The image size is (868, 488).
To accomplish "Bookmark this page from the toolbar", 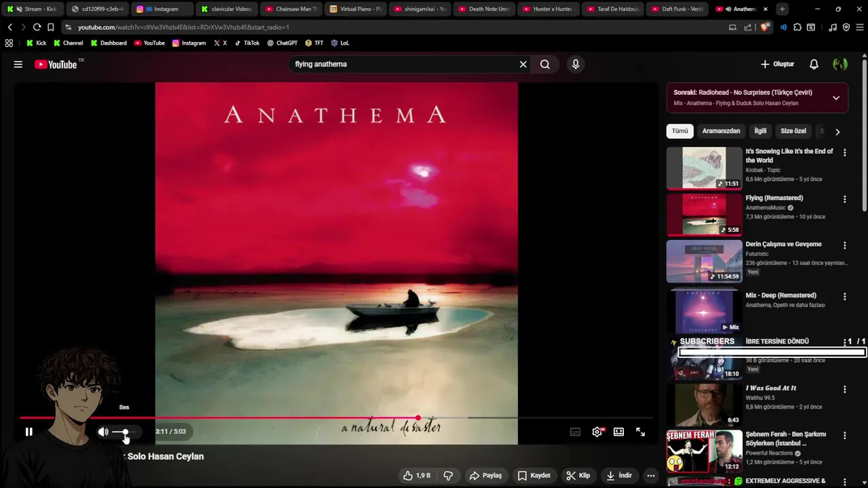I will coord(50,27).
